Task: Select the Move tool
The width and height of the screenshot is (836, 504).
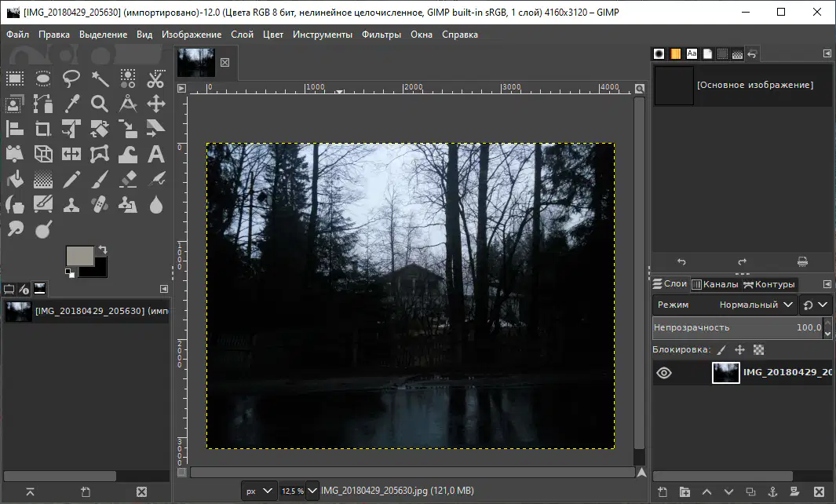Action: 155,104
